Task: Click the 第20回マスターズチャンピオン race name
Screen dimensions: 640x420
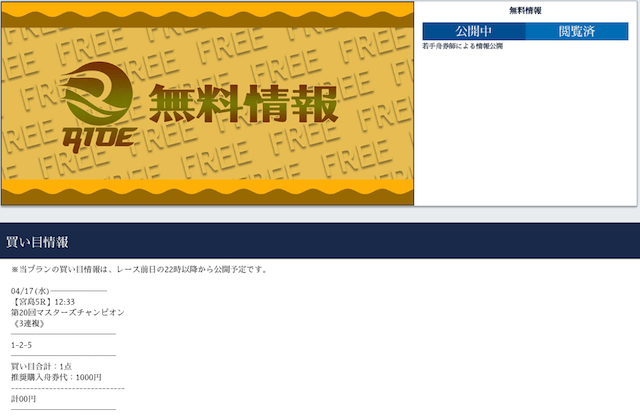Action: (x=67, y=313)
